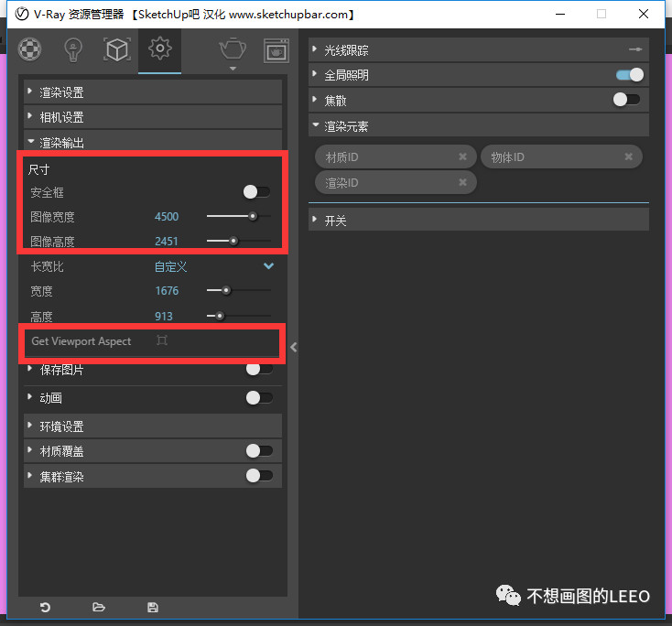Expand the 相机设置 section
672x626 pixels.
(x=153, y=116)
